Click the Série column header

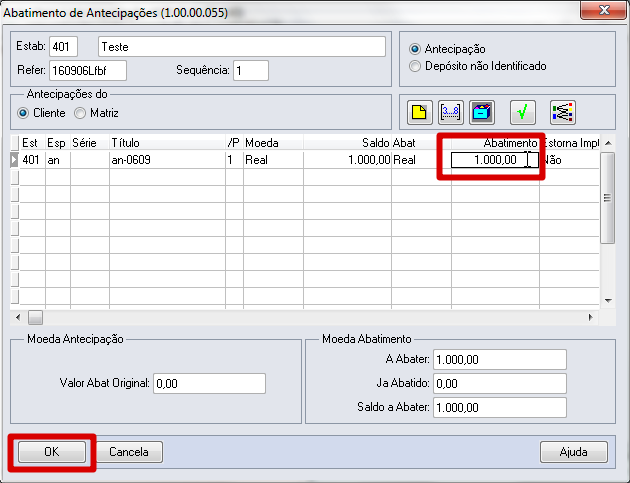coord(90,143)
